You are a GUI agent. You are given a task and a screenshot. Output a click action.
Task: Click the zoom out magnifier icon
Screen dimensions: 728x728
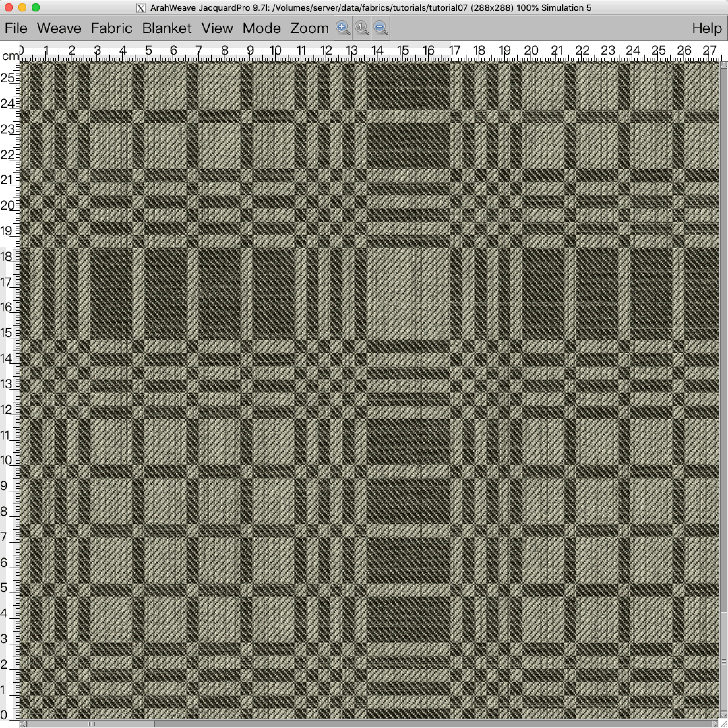(x=381, y=28)
